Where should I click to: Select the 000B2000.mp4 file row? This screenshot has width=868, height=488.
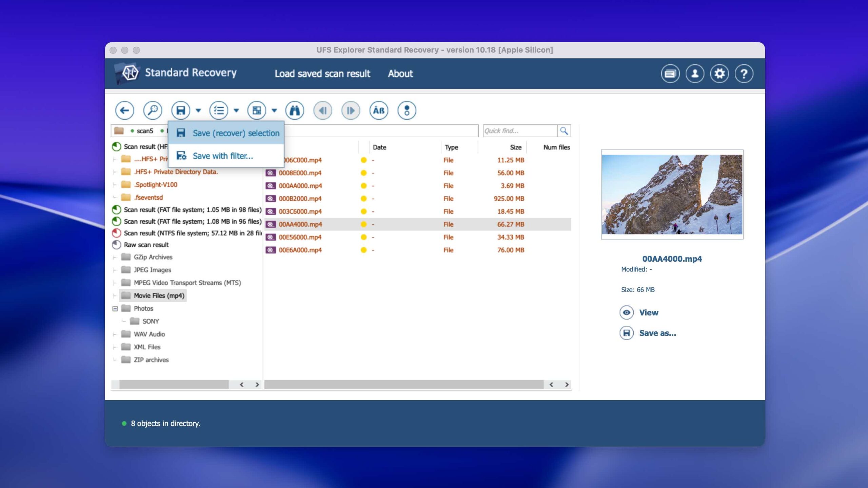coord(300,199)
